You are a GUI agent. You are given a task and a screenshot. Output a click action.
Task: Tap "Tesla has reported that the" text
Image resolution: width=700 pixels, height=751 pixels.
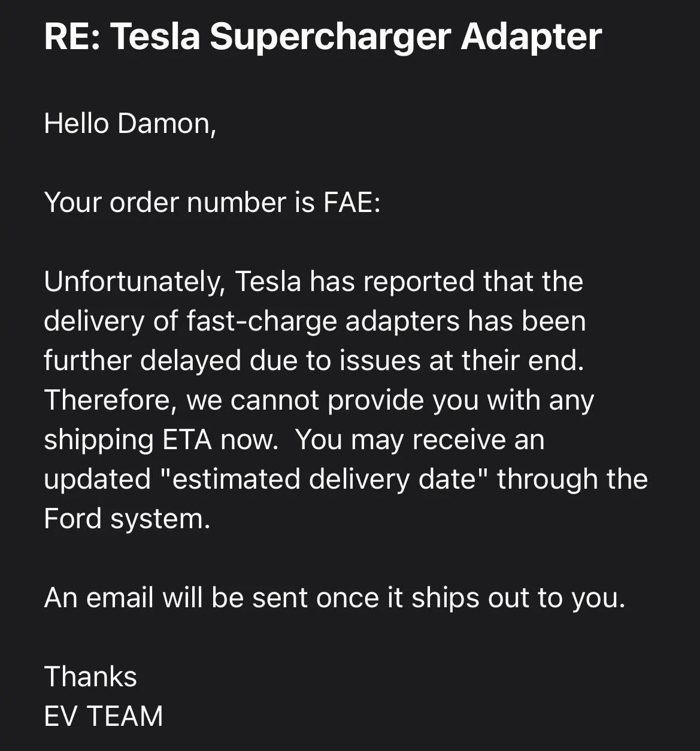click(x=408, y=281)
